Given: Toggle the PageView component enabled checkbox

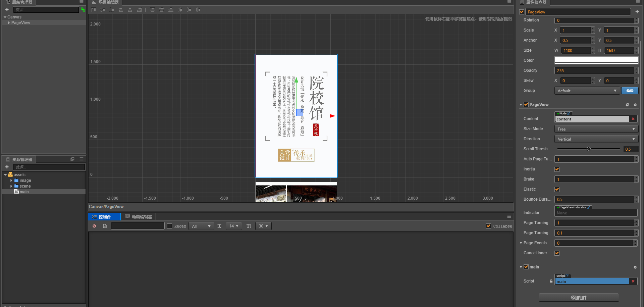Looking at the screenshot, I should [526, 105].
